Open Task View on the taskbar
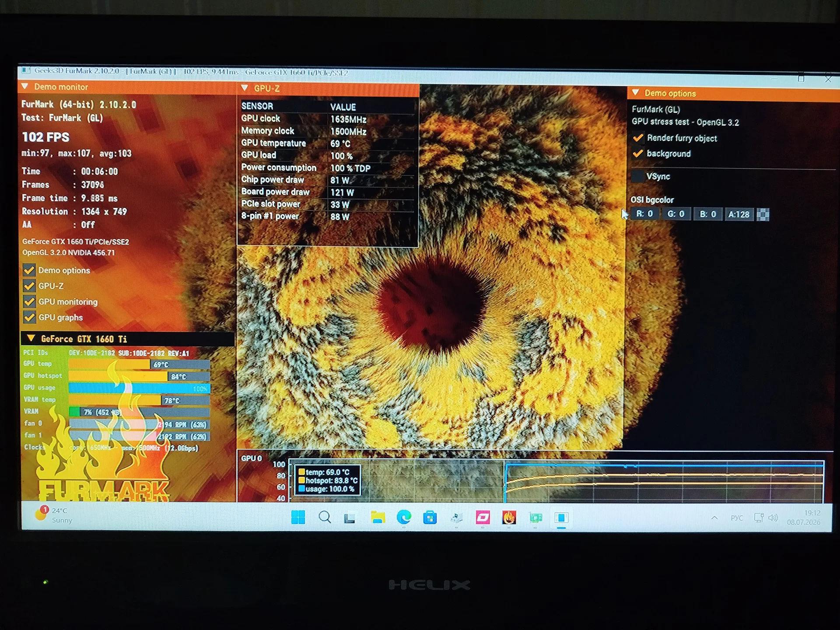840x630 pixels. [350, 518]
